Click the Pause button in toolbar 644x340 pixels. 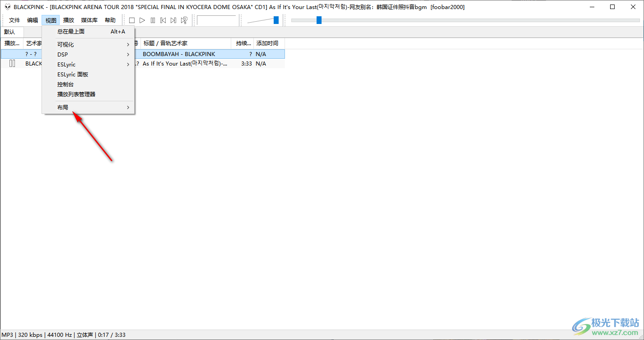153,20
